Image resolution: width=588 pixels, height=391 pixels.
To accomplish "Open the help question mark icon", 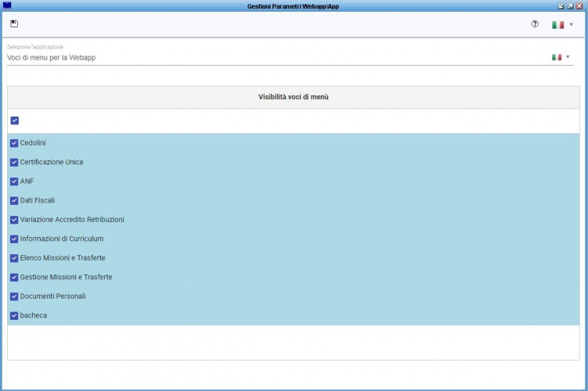I will click(535, 24).
